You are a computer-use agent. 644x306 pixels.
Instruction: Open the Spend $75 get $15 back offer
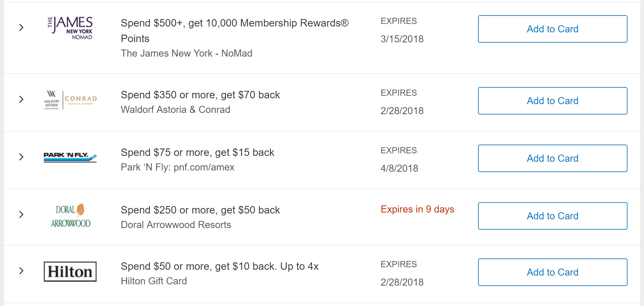(x=197, y=152)
